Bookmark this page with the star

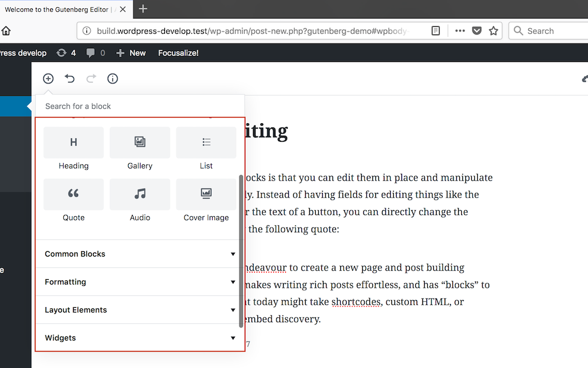[x=493, y=30]
